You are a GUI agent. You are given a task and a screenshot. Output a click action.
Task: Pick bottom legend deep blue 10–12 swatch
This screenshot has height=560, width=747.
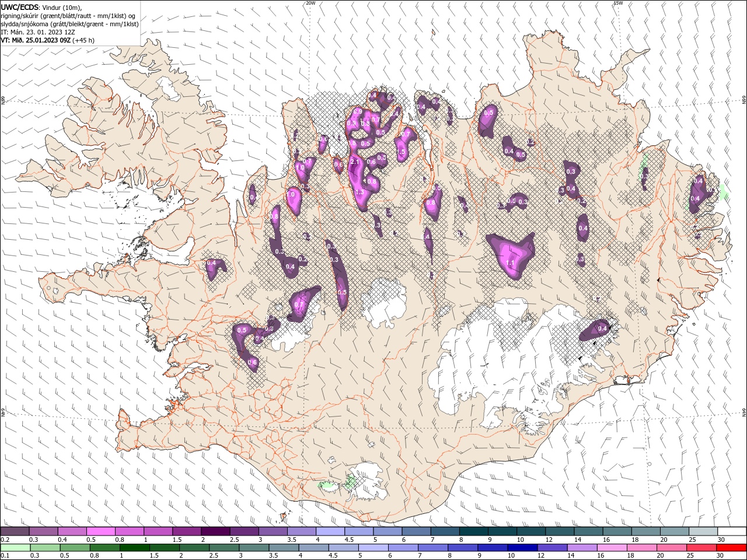click(x=522, y=548)
